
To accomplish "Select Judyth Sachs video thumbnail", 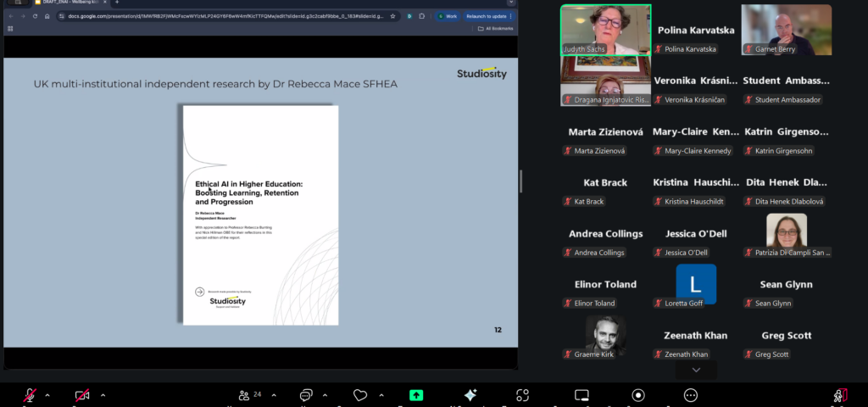I will [x=605, y=29].
